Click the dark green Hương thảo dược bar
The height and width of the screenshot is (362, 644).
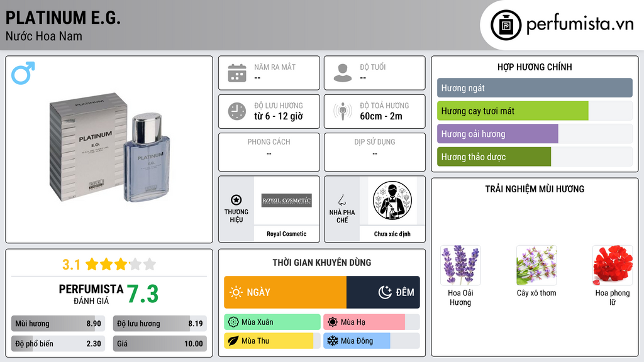pos(494,156)
